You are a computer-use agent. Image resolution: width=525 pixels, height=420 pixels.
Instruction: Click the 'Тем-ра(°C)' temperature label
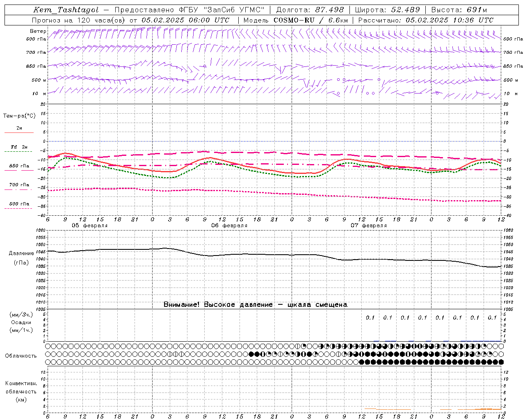(19, 116)
